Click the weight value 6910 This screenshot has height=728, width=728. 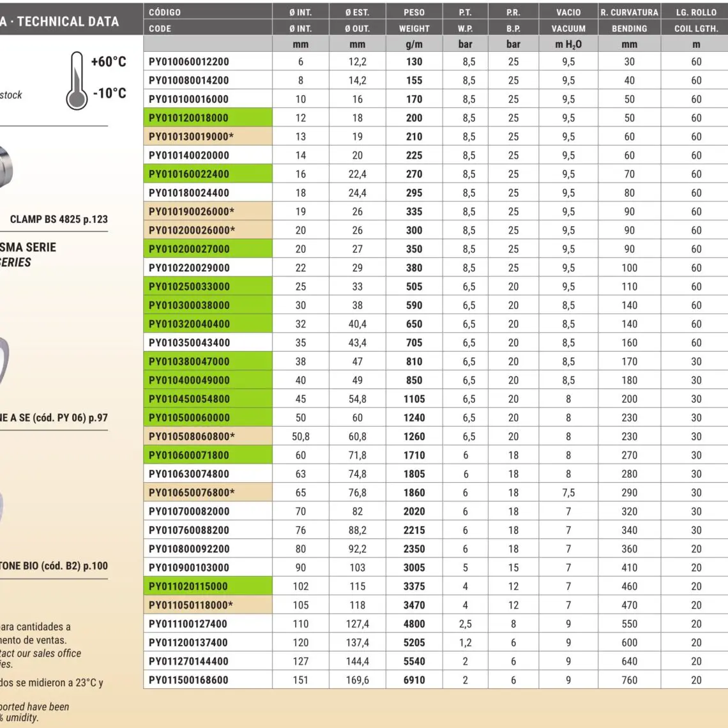414,680
